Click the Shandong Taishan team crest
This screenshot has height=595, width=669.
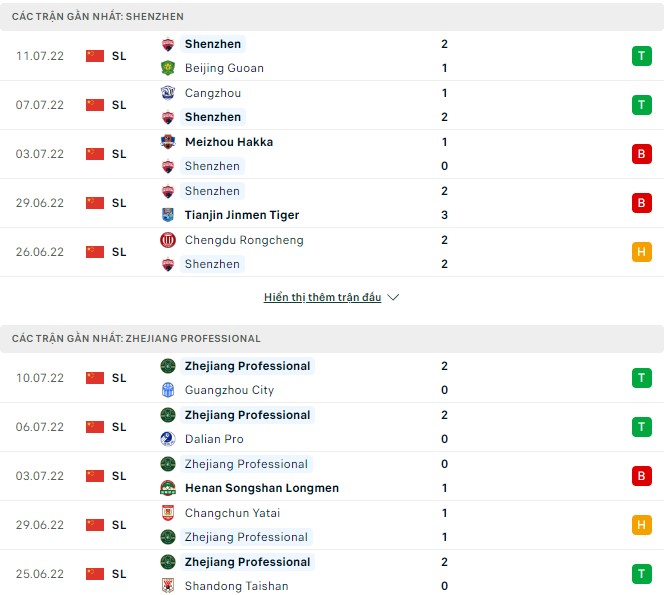tap(168, 586)
